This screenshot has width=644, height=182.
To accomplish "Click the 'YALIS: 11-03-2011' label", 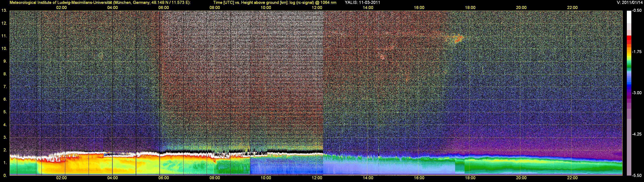I will click(x=362, y=3).
